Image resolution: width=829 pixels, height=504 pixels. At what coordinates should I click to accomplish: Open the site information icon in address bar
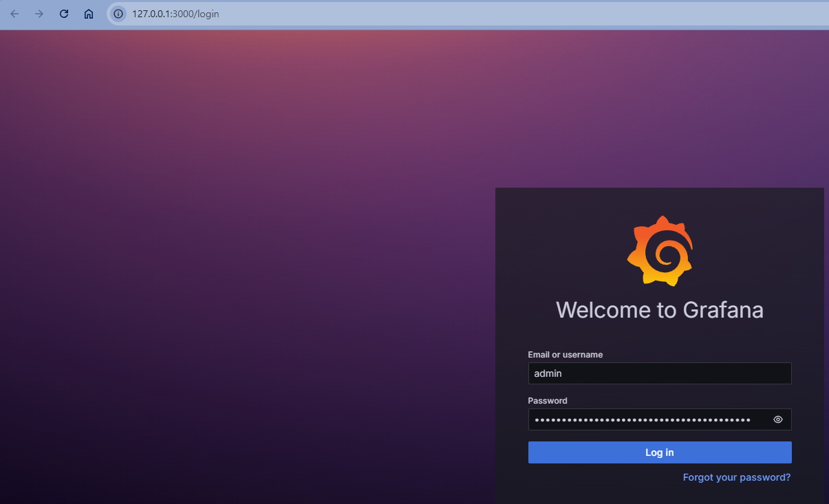coord(118,13)
